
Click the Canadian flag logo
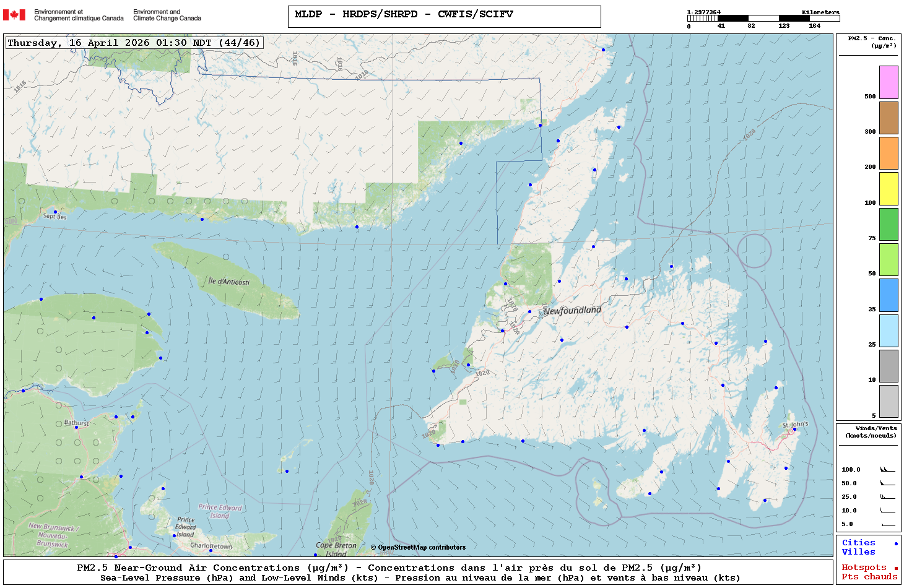point(14,15)
